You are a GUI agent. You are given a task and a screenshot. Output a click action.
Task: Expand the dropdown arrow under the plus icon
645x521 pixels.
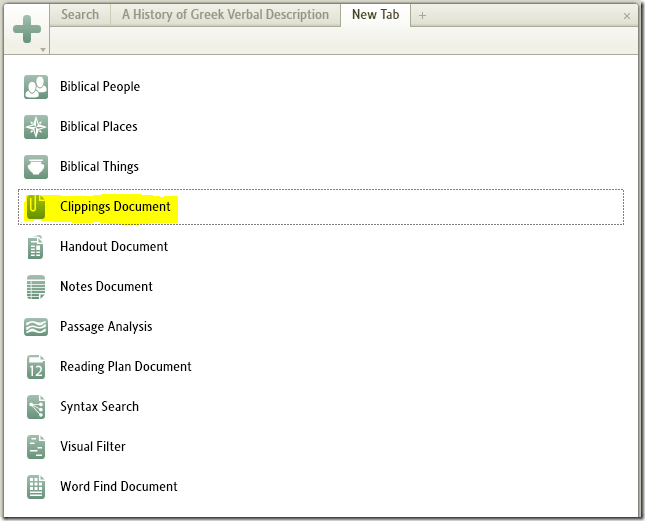(x=42, y=49)
